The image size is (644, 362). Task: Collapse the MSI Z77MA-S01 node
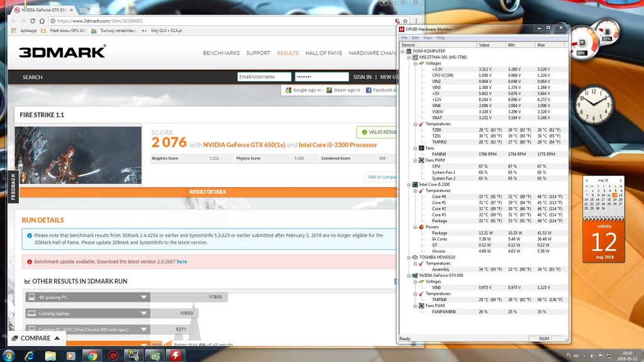click(x=409, y=57)
